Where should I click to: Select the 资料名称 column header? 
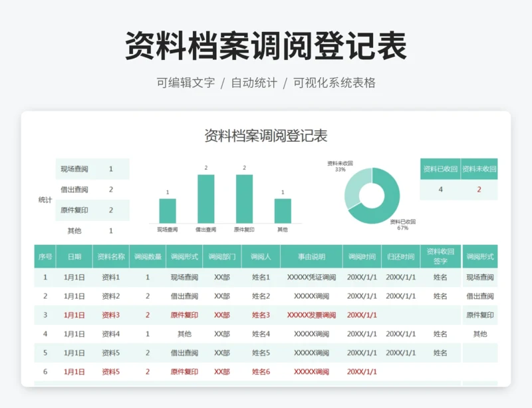point(111,256)
